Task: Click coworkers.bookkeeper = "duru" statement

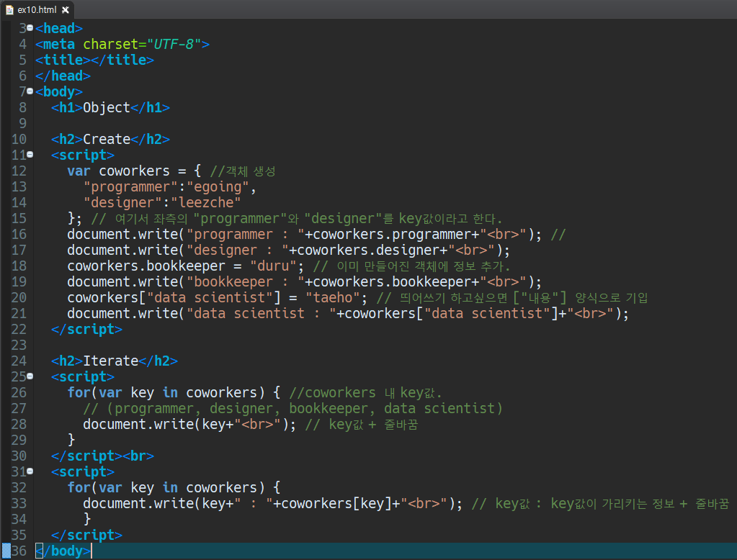Action: (186, 266)
